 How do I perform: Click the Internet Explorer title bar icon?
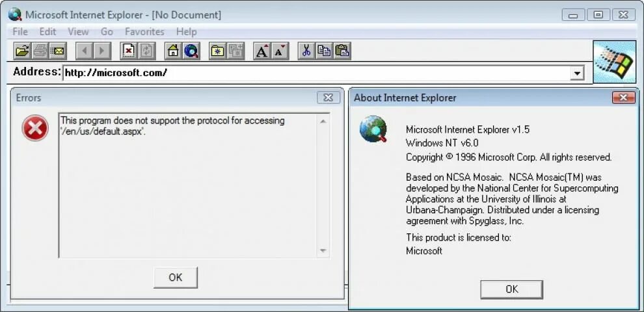pos(15,15)
